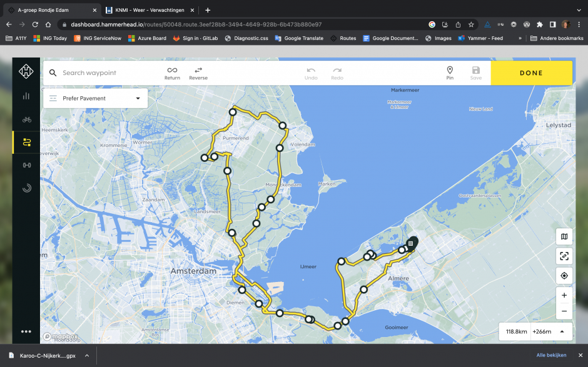Open the tab search chevron
Screen dimensions: 588x367
pyautogui.click(x=579, y=10)
